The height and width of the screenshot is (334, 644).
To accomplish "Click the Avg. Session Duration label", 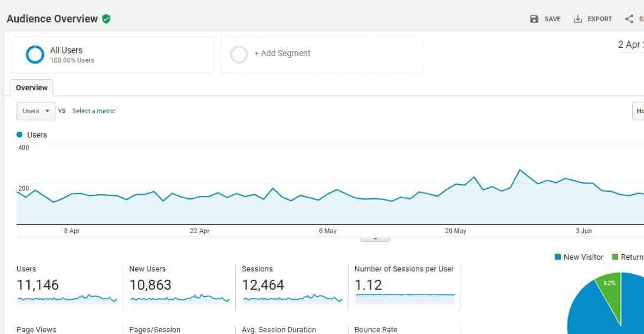I will [x=279, y=329].
